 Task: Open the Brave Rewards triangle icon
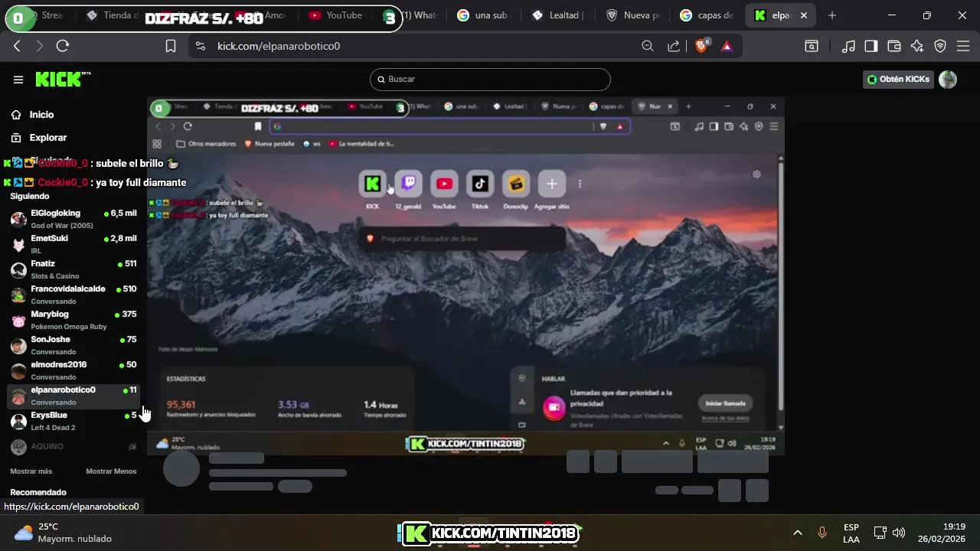tap(727, 46)
